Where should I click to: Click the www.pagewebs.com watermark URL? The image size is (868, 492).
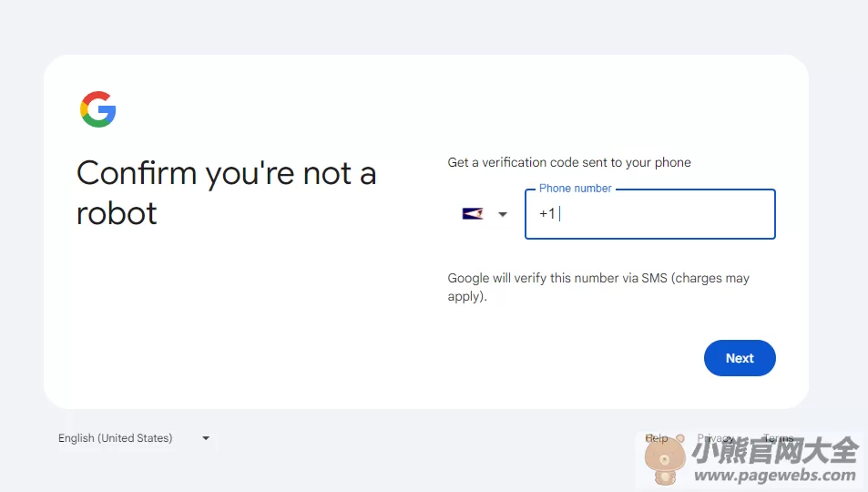tap(774, 475)
